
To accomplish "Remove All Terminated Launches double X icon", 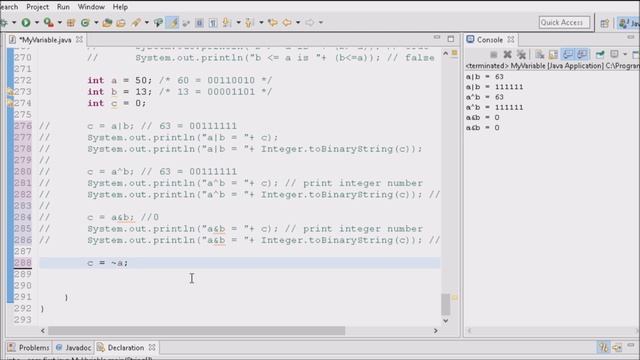I will (x=521, y=54).
